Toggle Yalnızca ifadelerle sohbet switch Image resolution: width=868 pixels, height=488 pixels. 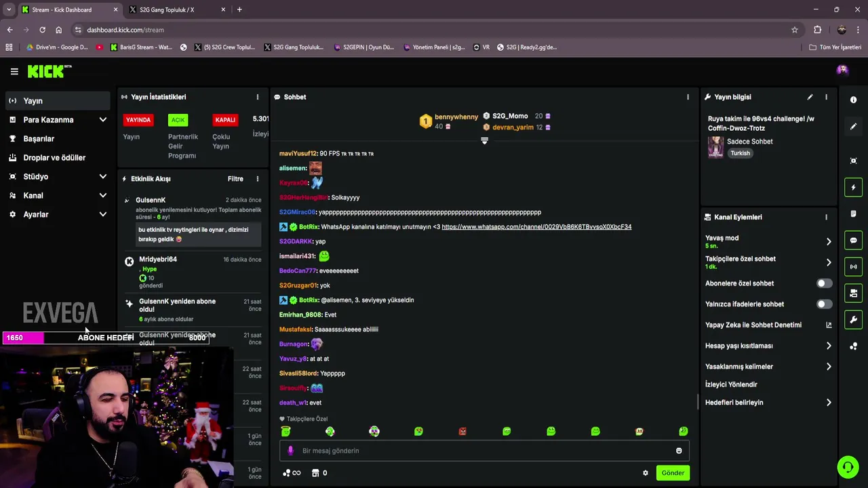[824, 304]
